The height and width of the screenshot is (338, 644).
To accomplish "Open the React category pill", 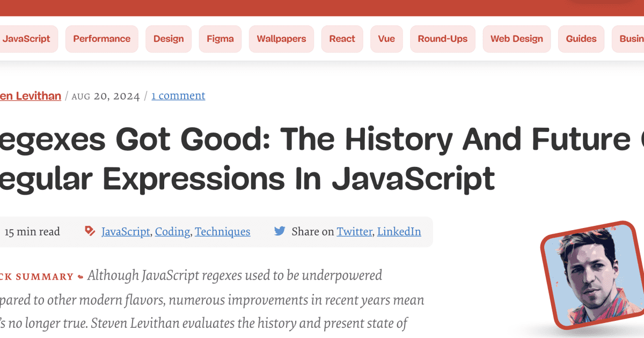I will [x=342, y=39].
